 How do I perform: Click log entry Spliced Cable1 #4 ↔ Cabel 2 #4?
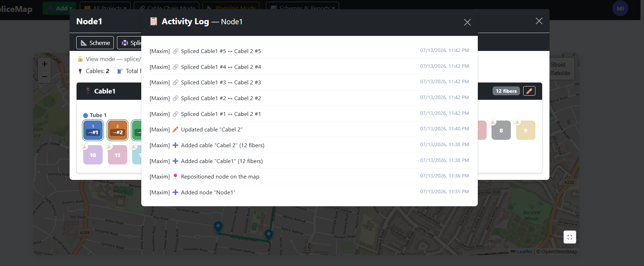pyautogui.click(x=309, y=67)
